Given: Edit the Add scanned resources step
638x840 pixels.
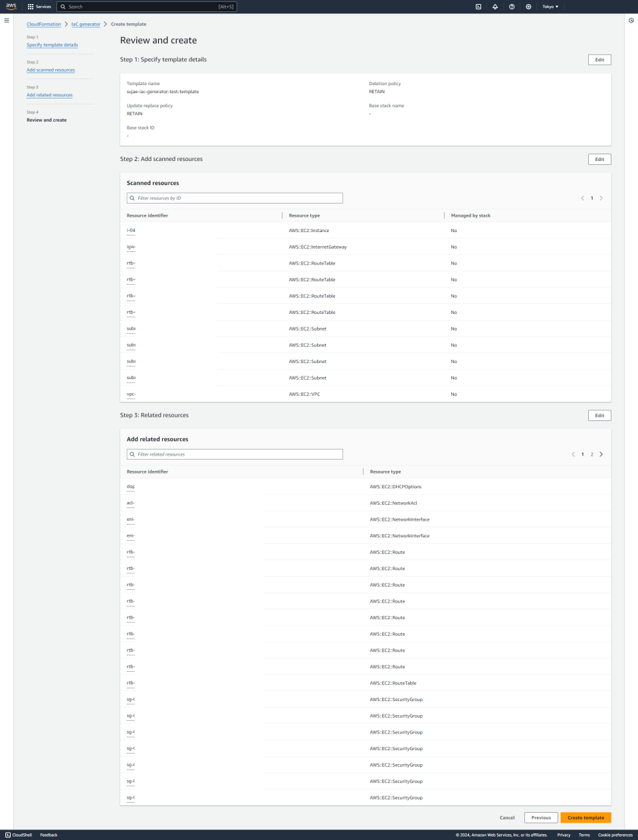Looking at the screenshot, I should (x=599, y=159).
